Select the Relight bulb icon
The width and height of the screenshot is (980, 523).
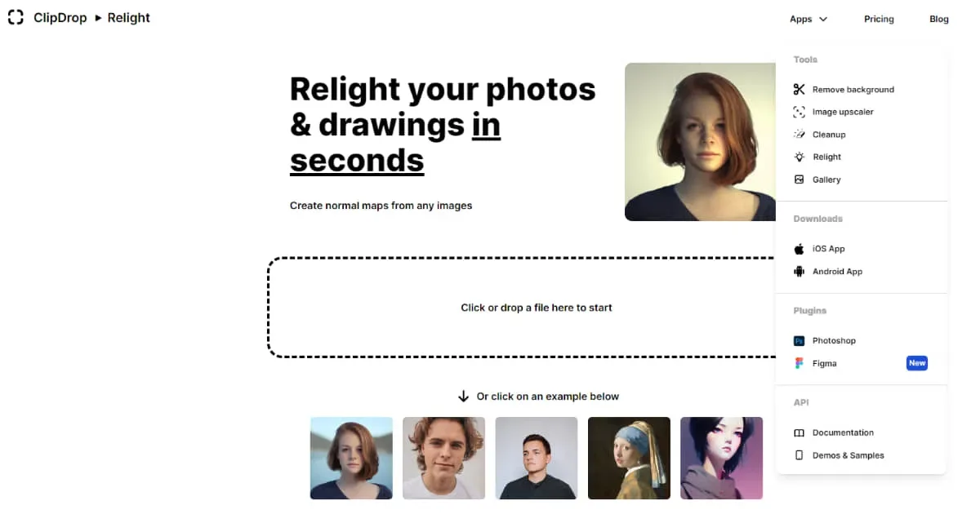(799, 157)
